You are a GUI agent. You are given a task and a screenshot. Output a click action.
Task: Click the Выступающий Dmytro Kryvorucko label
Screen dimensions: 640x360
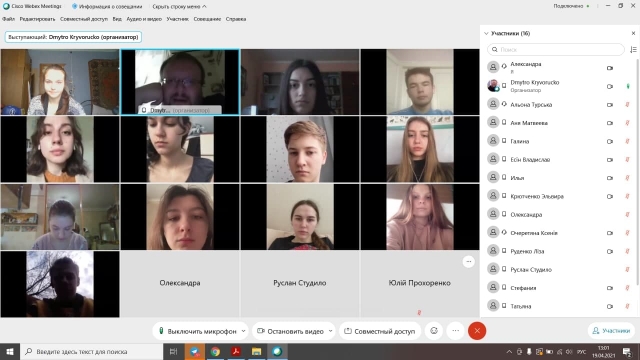click(73, 37)
